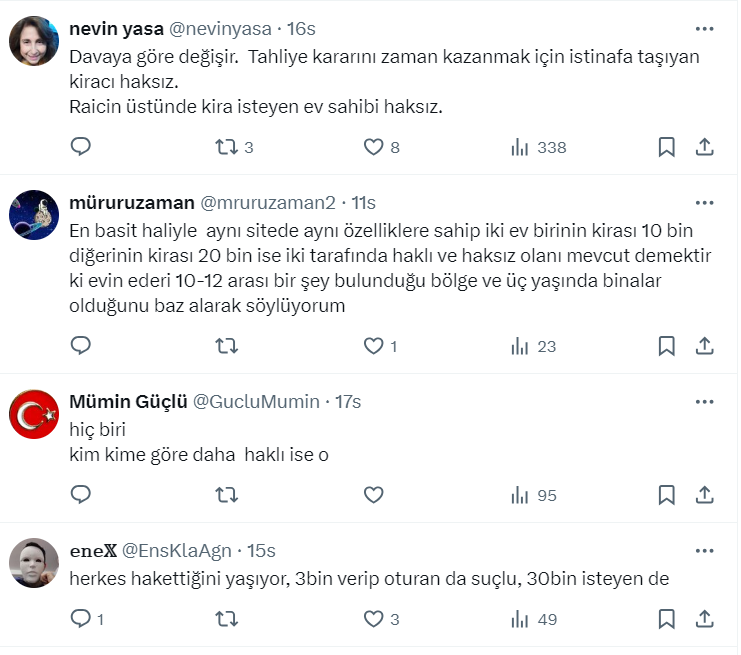
Task: Reply to nevin yasa's tweet
Action: [x=81, y=147]
